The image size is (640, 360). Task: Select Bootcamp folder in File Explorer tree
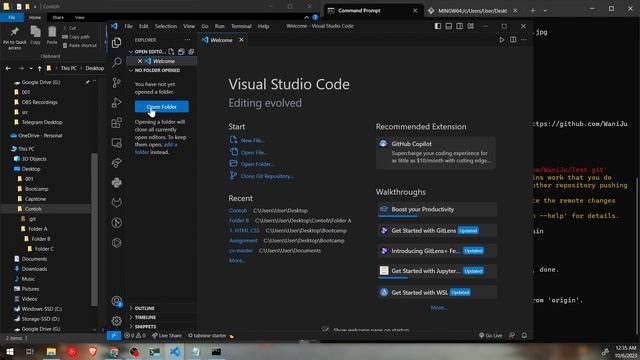[36, 189]
